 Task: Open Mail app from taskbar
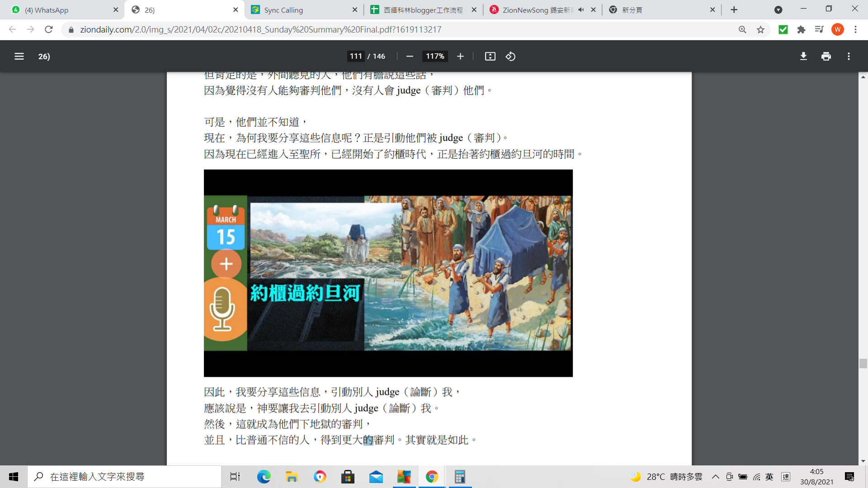376,477
